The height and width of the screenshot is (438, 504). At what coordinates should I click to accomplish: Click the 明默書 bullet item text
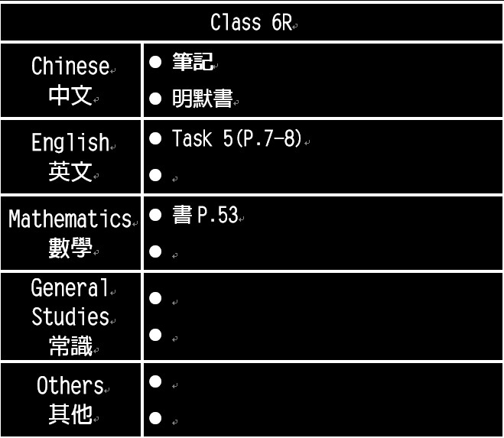click(x=203, y=99)
